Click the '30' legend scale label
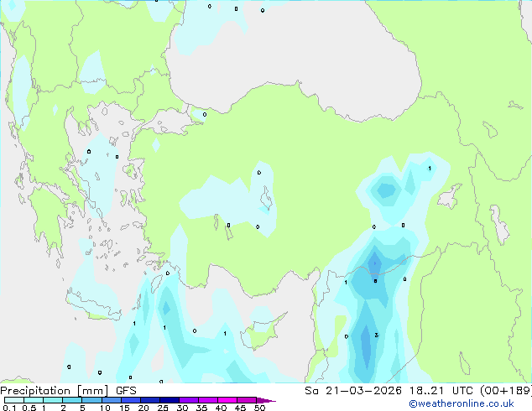This screenshot has height=411, width=532. point(182,408)
